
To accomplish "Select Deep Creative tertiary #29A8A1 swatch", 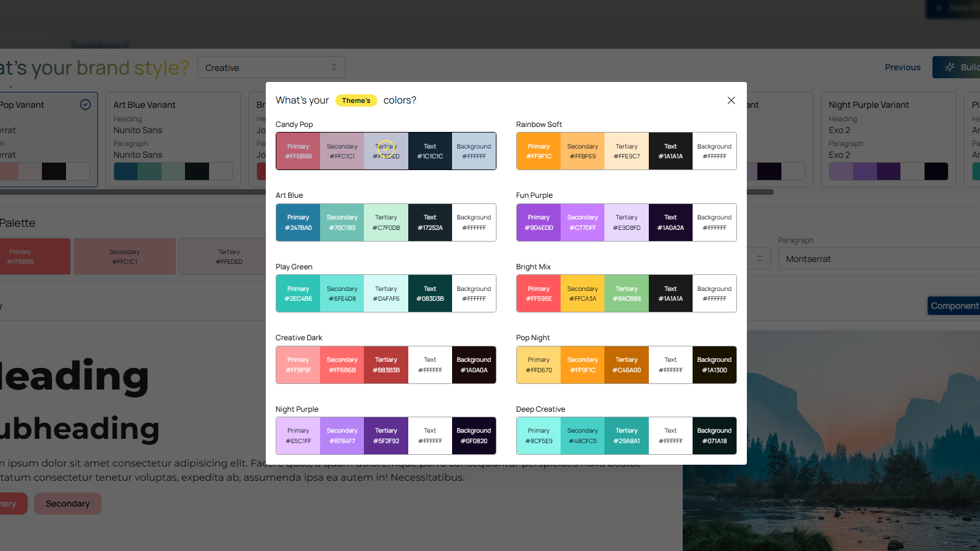I will tap(627, 436).
